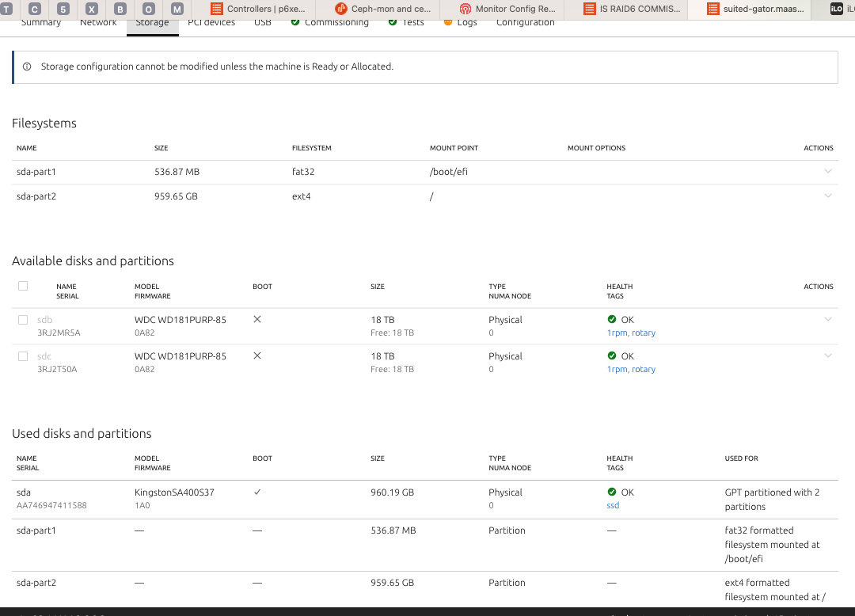
Task: Open pinned tab with letter X
Action: [92, 9]
